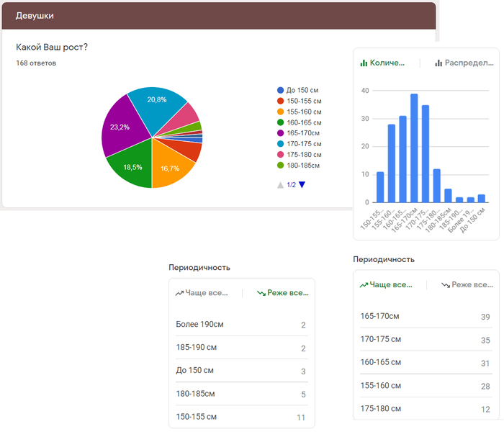504x437 pixels.
Task: Click the 'До 150 см' row in frequency list
Action: (241, 371)
